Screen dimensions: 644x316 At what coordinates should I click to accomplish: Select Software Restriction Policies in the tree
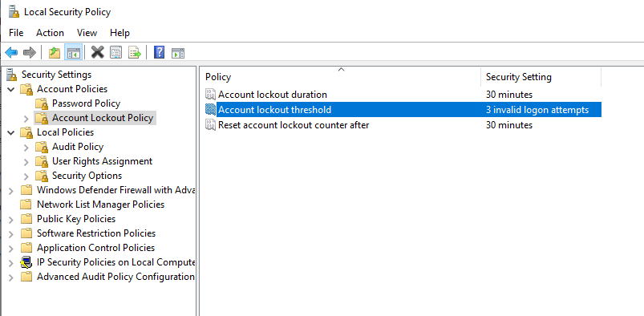click(96, 233)
